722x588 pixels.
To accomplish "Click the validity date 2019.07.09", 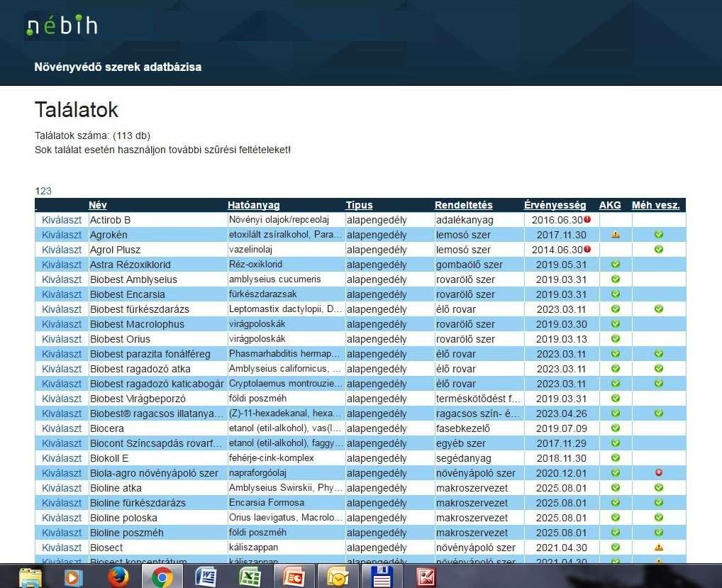I will [561, 428].
